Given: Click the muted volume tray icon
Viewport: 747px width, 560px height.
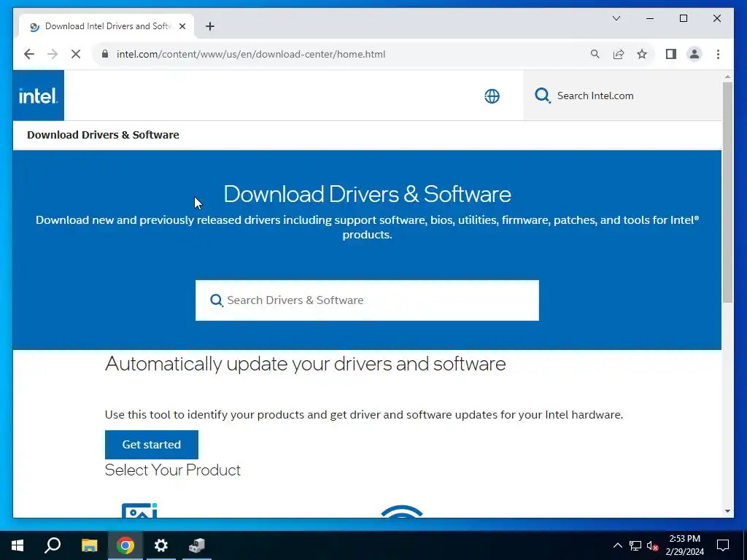Looking at the screenshot, I should tap(652, 545).
